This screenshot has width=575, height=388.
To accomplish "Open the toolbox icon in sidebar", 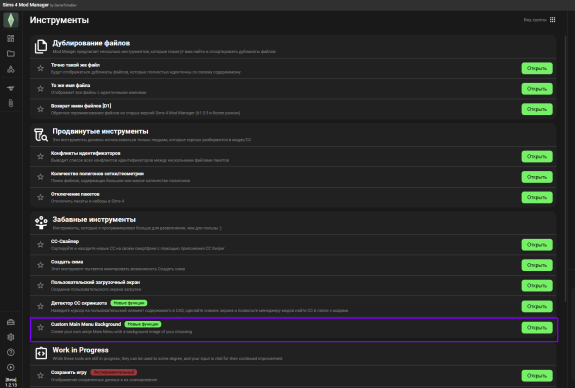I will (11, 322).
